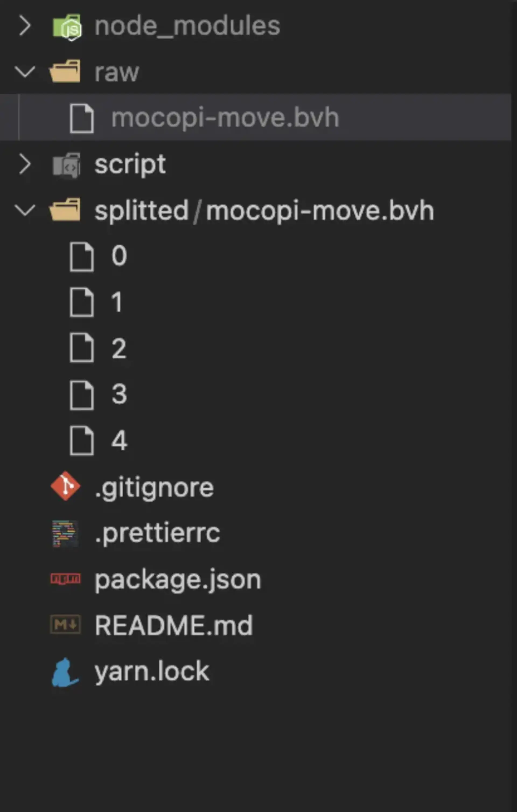Collapse the splitted folder chevron

[25, 210]
